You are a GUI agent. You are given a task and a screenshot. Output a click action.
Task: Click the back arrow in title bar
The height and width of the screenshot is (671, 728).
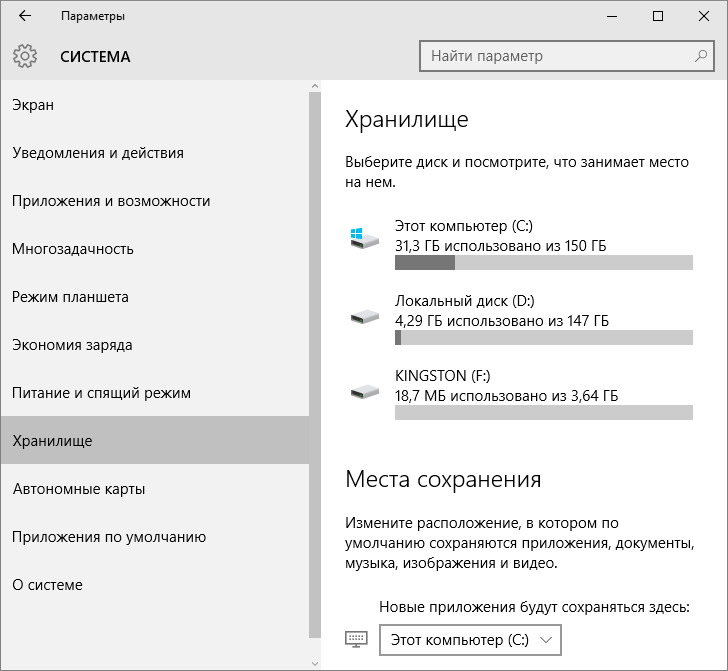coord(24,16)
